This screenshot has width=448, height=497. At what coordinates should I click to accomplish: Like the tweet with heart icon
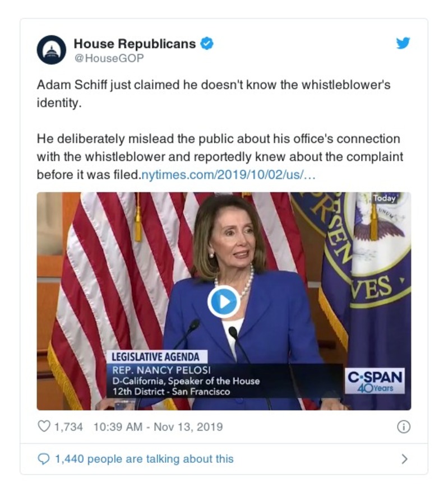point(44,426)
